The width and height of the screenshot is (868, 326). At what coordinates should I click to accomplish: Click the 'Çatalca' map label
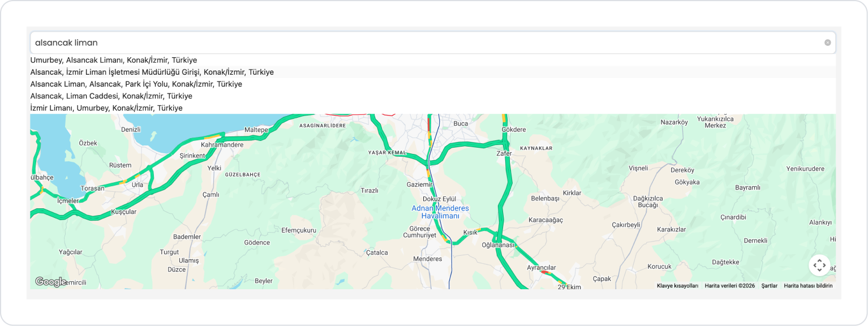coord(377,252)
